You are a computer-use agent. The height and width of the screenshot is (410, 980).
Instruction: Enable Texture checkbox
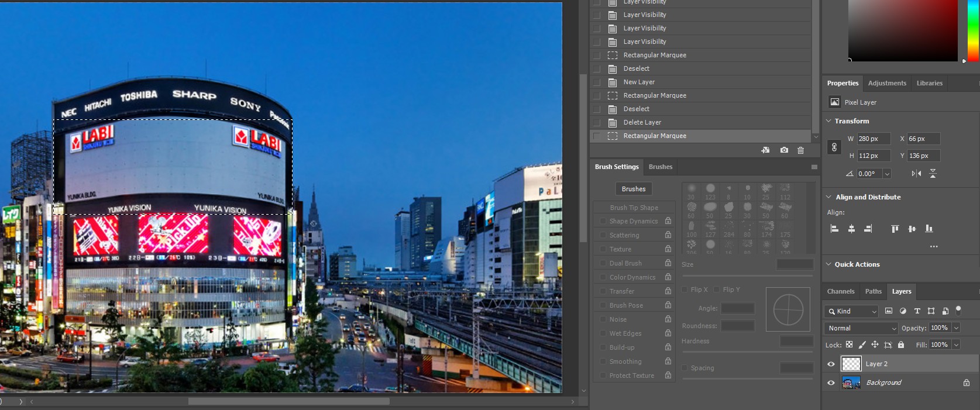point(602,249)
